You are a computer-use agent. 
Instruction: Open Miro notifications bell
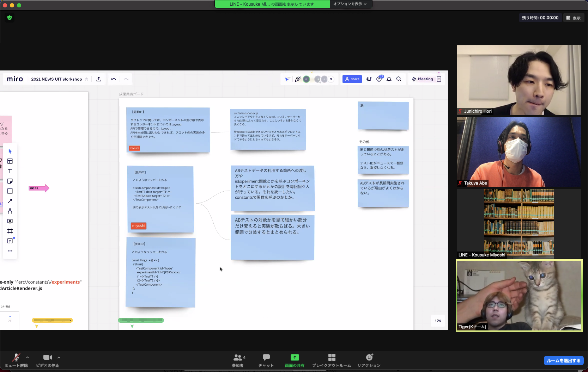[x=389, y=79]
